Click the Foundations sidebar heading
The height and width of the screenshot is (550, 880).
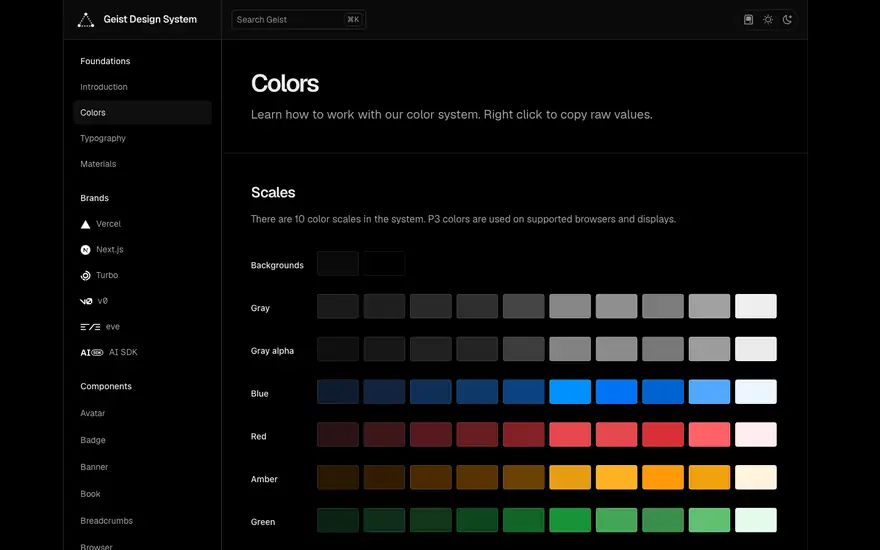click(105, 61)
